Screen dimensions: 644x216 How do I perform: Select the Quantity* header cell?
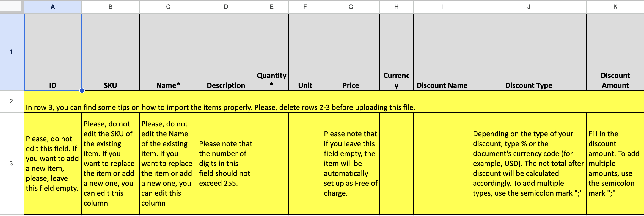click(272, 52)
